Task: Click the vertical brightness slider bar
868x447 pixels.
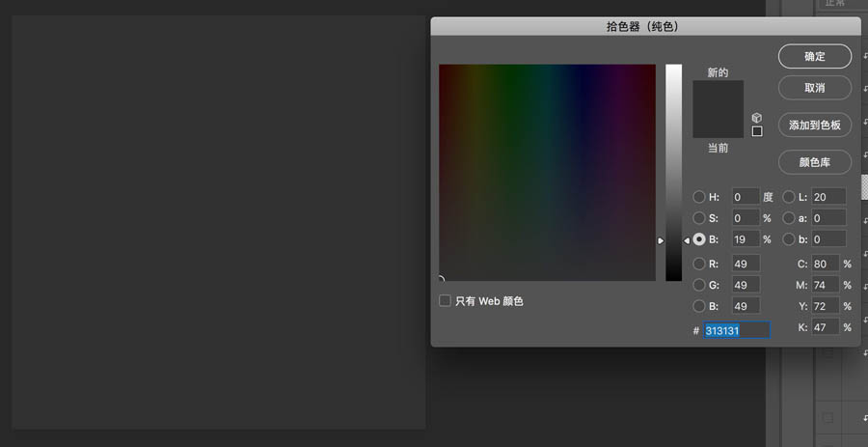Action: pyautogui.click(x=674, y=172)
